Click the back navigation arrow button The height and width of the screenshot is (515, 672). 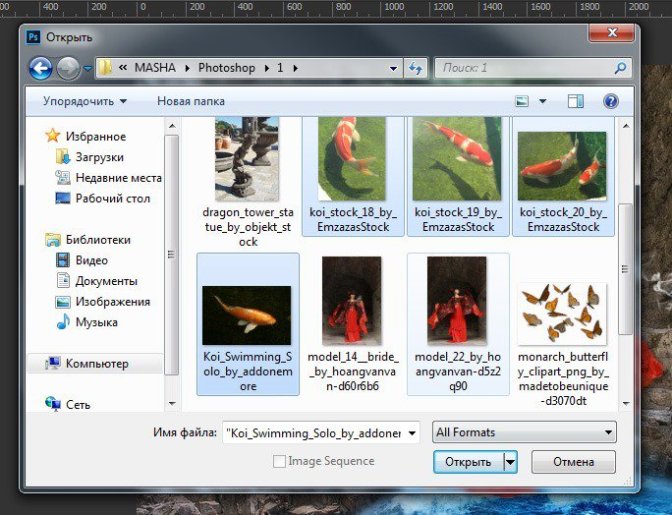point(41,68)
